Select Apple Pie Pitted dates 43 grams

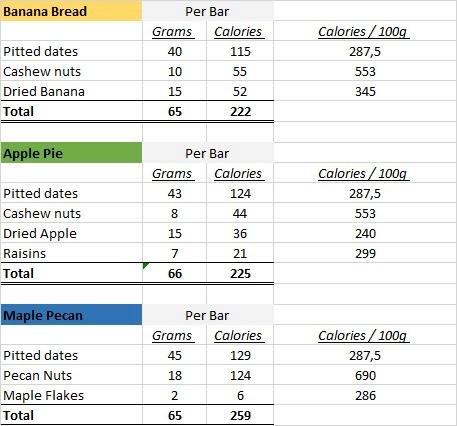(175, 193)
